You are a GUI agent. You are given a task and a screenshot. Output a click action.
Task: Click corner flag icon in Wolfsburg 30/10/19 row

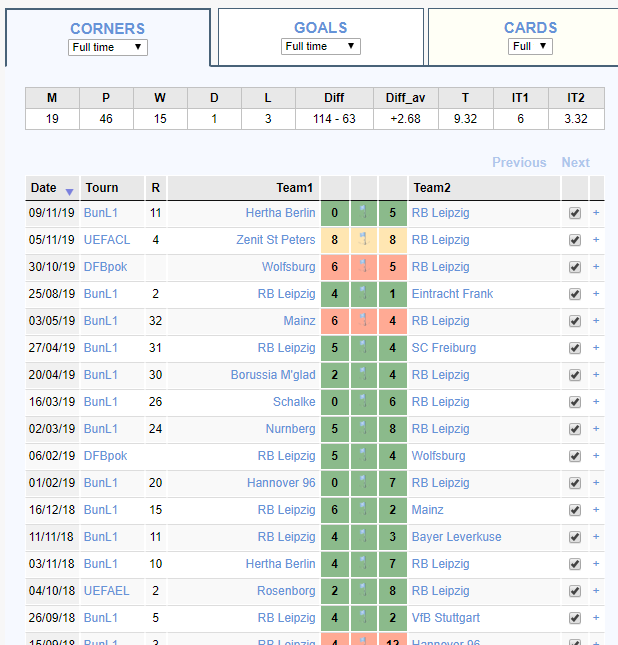click(x=363, y=267)
